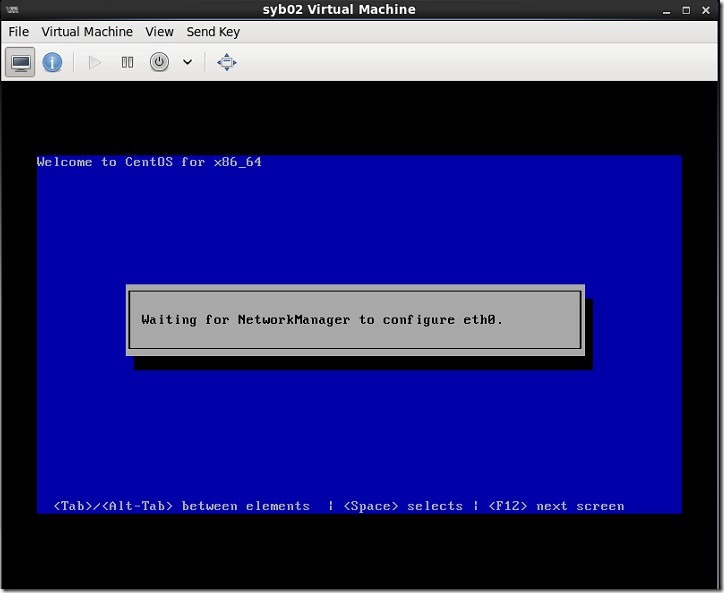Open the View menu
The width and height of the screenshot is (724, 593).
click(159, 32)
